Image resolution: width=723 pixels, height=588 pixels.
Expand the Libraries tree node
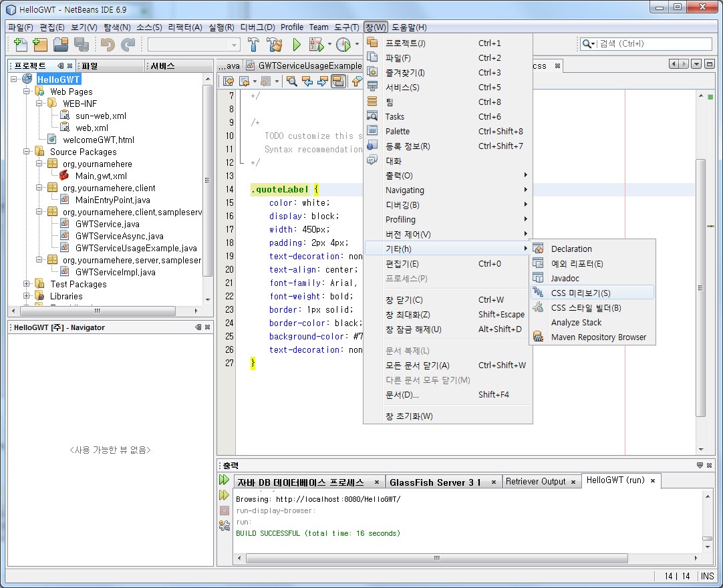[27, 295]
